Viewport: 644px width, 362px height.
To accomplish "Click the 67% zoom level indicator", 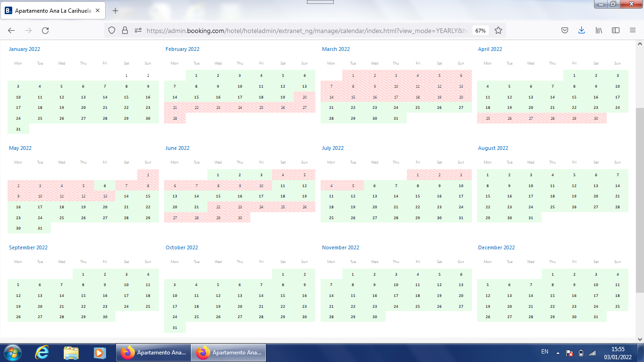I will click(x=480, y=31).
